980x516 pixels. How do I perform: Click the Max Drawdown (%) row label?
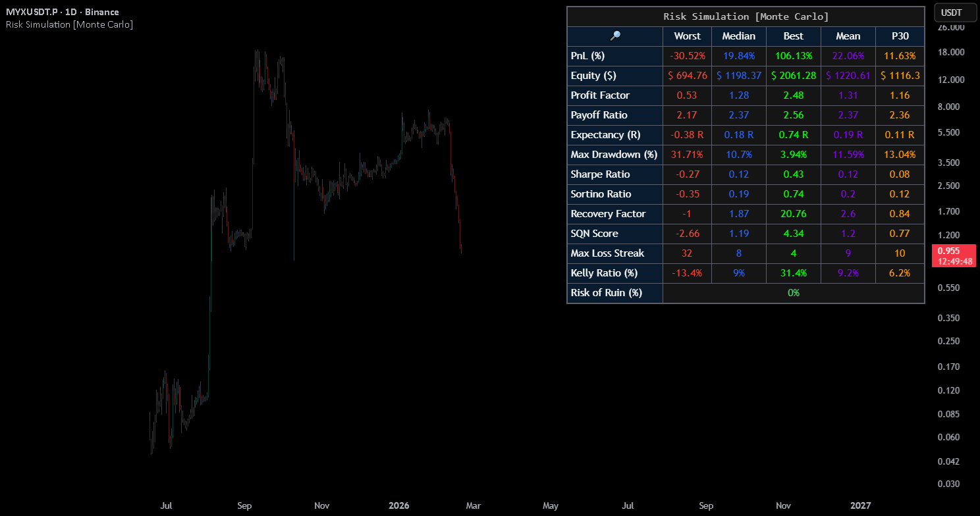click(x=614, y=155)
